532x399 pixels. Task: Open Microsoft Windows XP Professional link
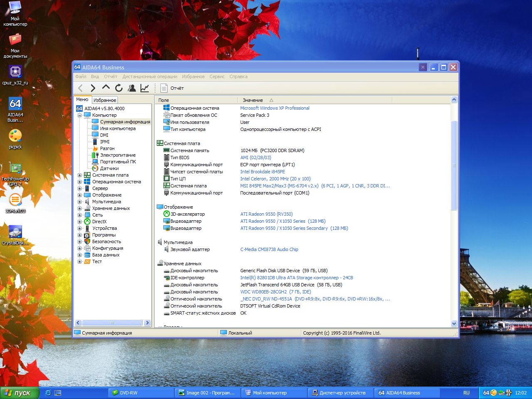pos(275,108)
